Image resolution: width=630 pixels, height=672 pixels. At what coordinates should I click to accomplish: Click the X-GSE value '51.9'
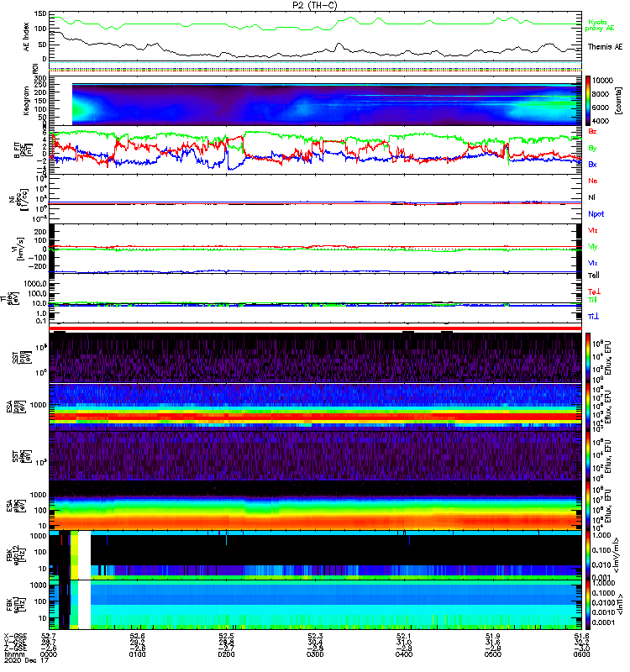(x=493, y=636)
